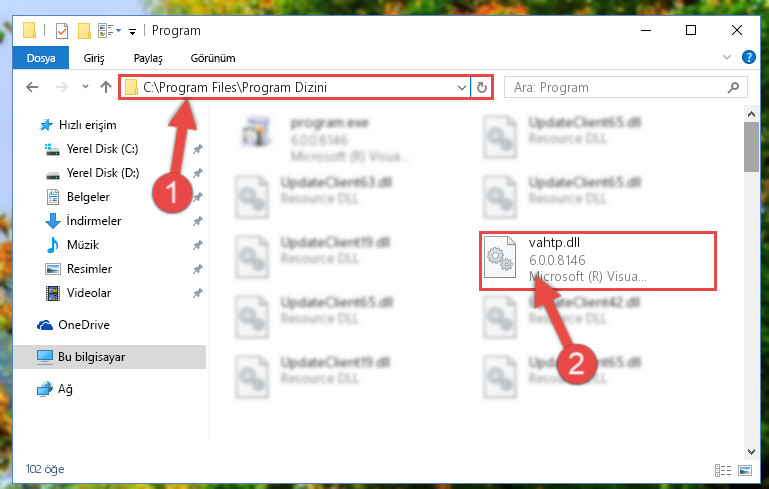This screenshot has height=489, width=769.
Task: Open the recent locations dropdown arrow
Action: point(85,87)
